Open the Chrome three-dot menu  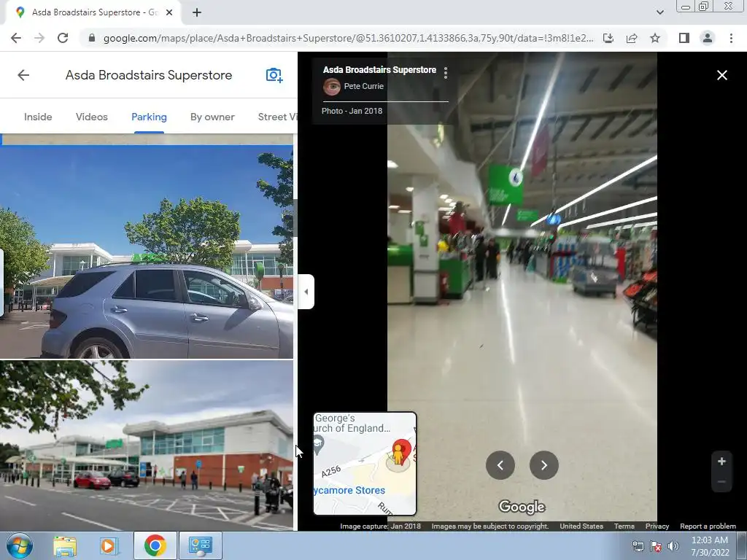click(x=731, y=38)
